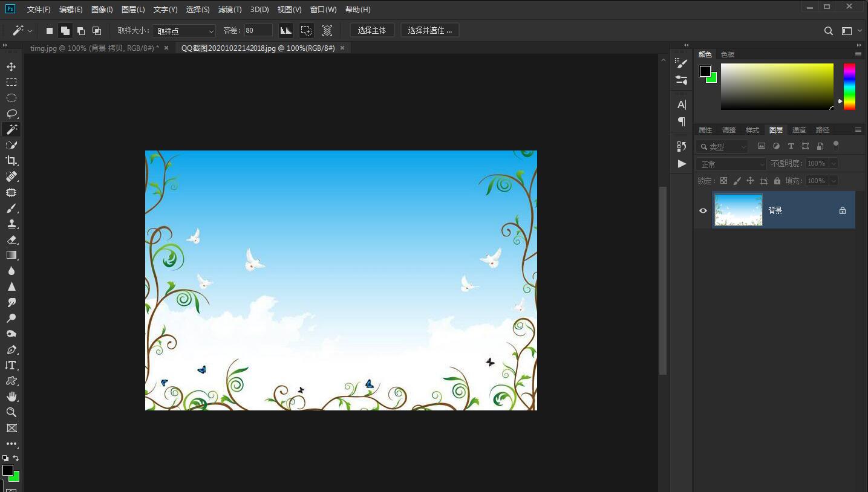Viewport: 868px width, 492px height.
Task: Select the Hand tool
Action: click(x=11, y=397)
